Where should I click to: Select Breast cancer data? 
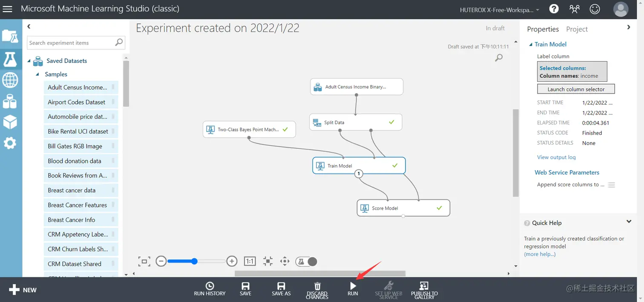pyautogui.click(x=81, y=190)
